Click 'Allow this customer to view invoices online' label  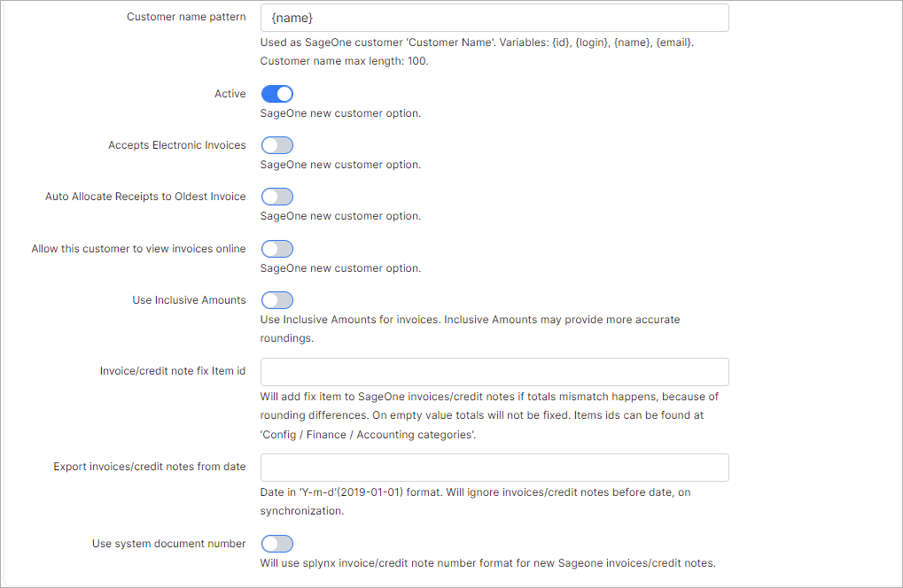pyautogui.click(x=138, y=249)
